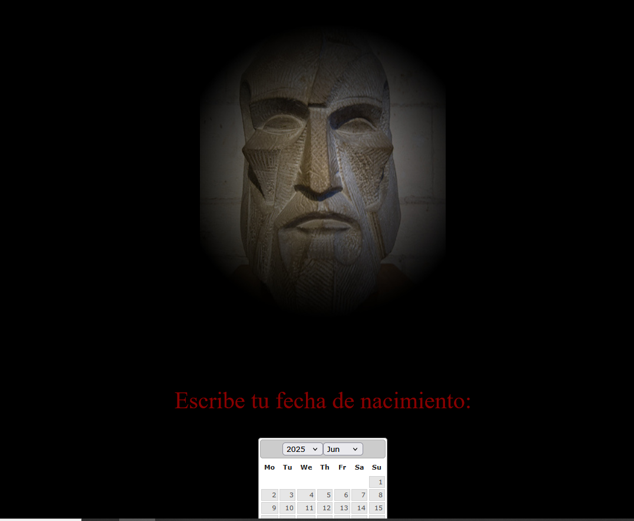Select day 9 in the datepicker
The height and width of the screenshot is (521, 634).
click(270, 508)
